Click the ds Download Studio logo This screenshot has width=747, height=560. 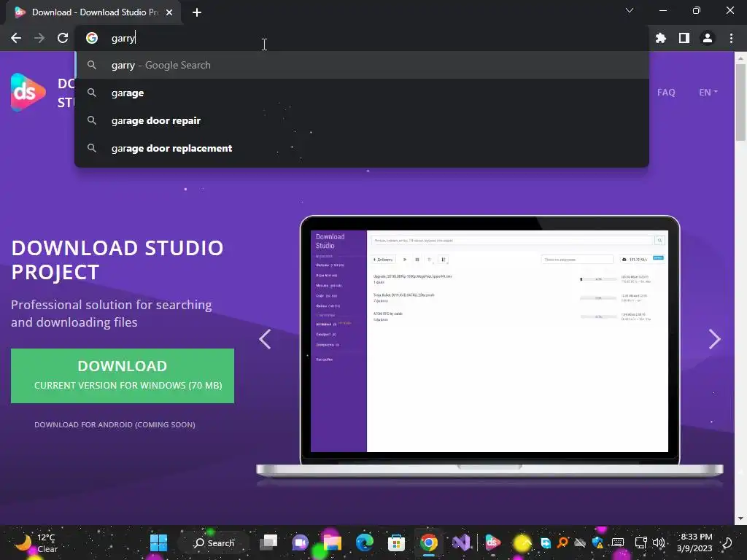[28, 93]
